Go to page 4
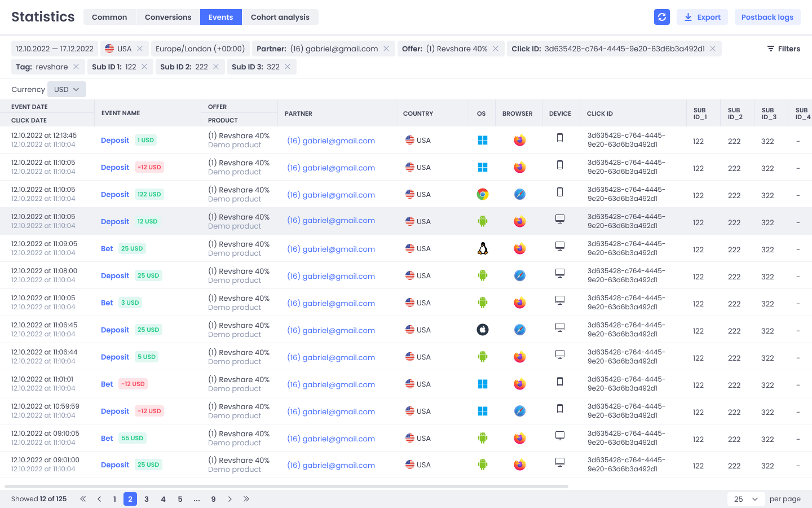 point(164,499)
